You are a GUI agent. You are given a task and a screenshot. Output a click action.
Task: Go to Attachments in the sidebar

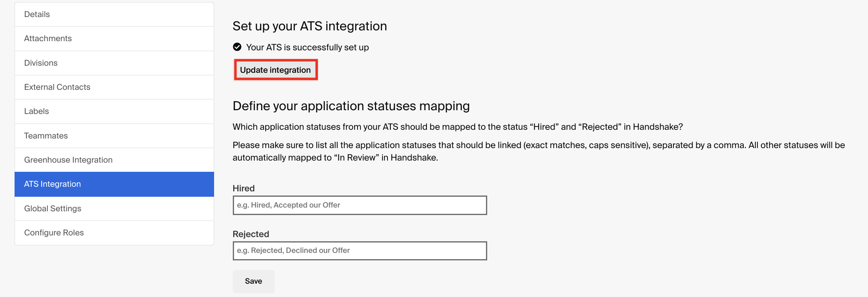[x=114, y=39]
